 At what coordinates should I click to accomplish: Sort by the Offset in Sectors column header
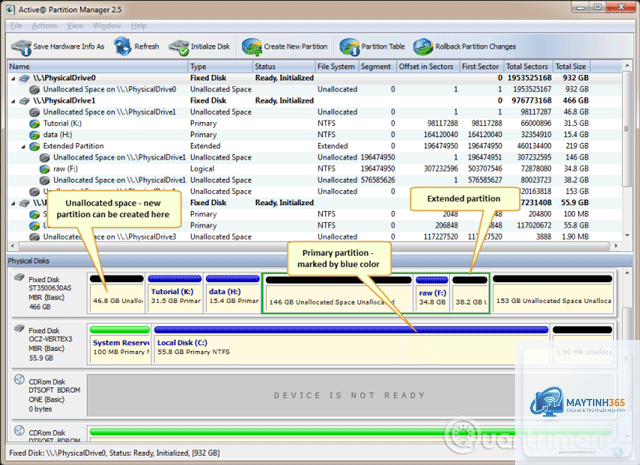pyautogui.click(x=428, y=66)
